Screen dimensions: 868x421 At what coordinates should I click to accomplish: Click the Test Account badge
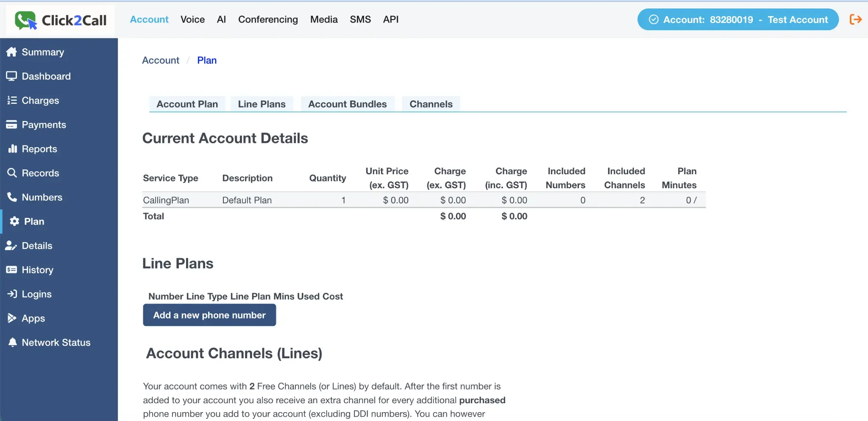(737, 19)
